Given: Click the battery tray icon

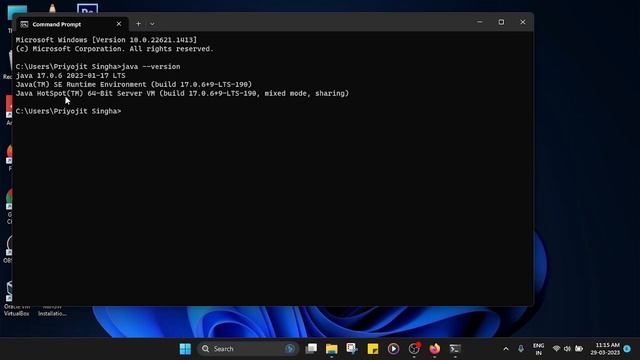Looking at the screenshot, I should pyautogui.click(x=579, y=349).
